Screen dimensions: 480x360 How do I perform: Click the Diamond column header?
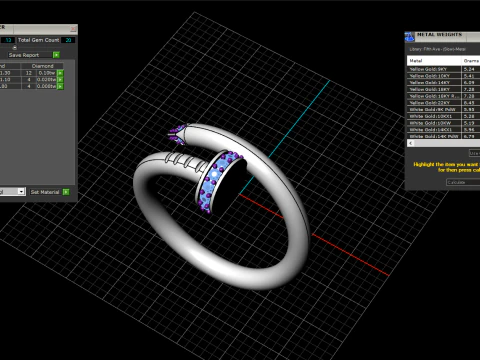42,66
